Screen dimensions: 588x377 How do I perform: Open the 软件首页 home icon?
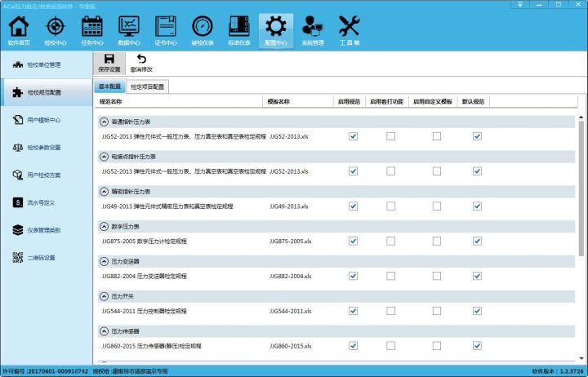click(19, 30)
